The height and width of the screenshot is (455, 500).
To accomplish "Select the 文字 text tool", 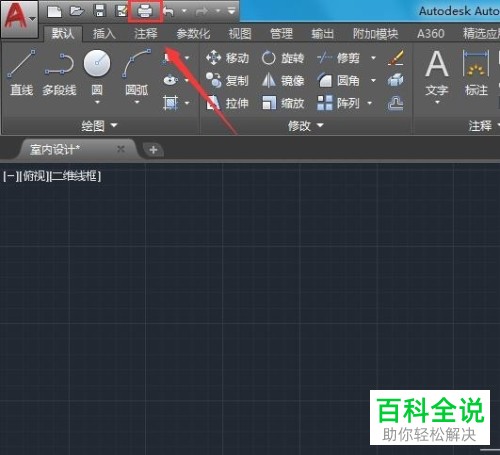I will [437, 73].
